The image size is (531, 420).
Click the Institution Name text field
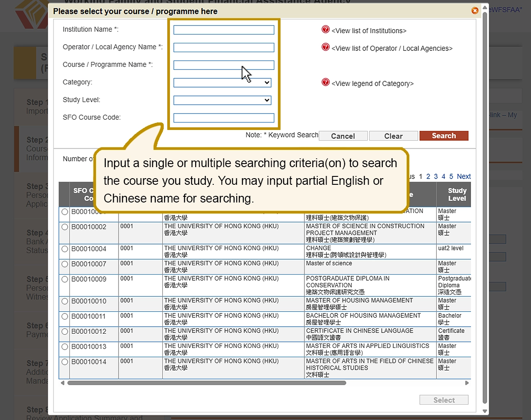[x=223, y=30]
